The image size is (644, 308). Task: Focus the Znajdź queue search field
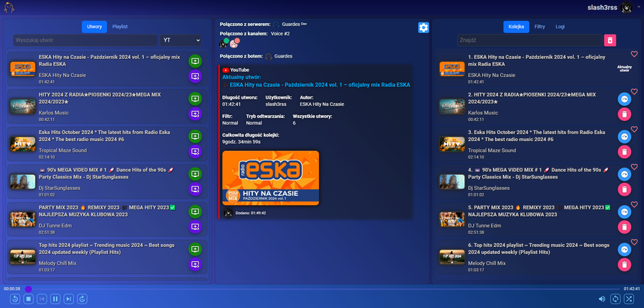530,40
